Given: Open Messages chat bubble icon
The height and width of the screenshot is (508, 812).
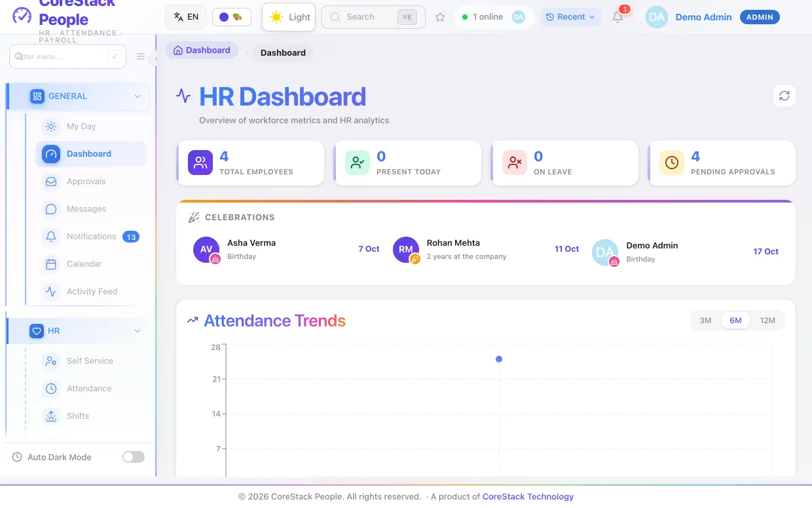Looking at the screenshot, I should [x=51, y=209].
